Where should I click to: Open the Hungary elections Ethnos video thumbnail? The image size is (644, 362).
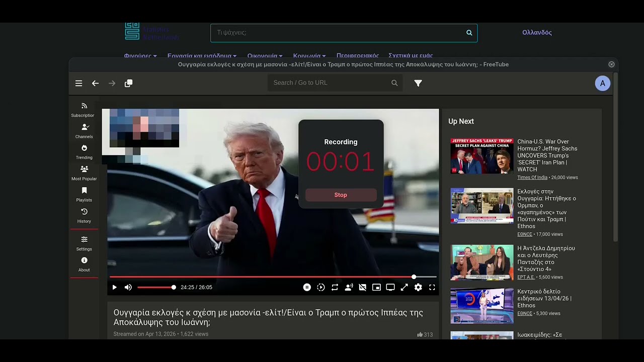(482, 206)
